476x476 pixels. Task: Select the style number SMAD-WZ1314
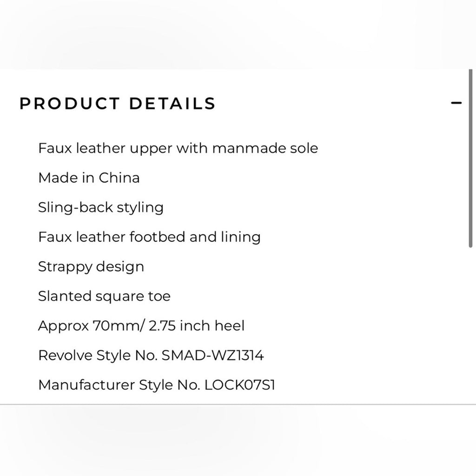[214, 355]
